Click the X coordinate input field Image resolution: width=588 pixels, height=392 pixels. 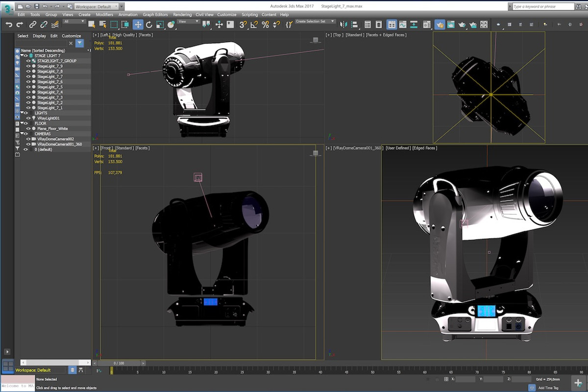click(465, 379)
